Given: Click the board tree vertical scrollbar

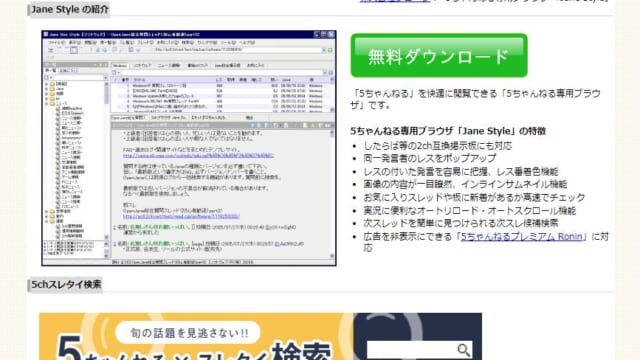Looking at the screenshot, I should tap(106, 159).
